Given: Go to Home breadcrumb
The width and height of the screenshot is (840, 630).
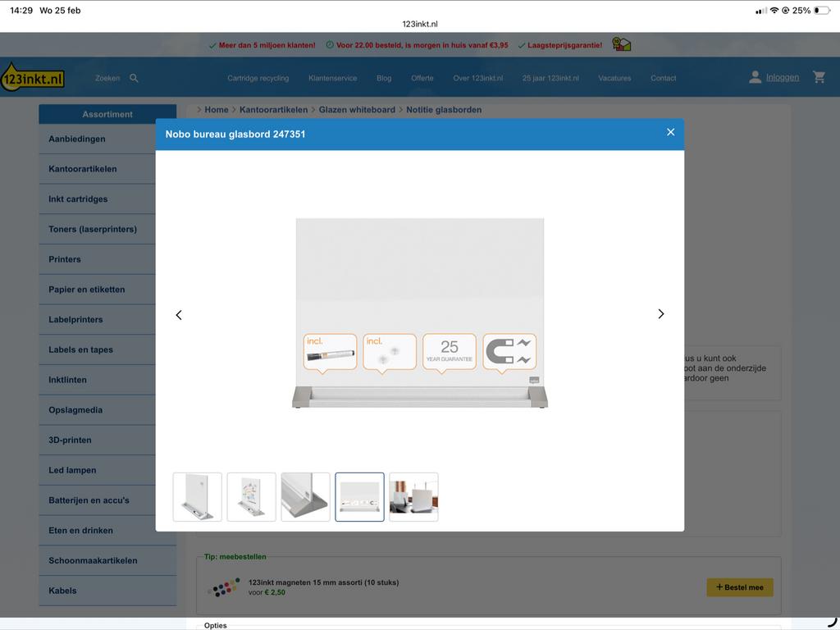Looking at the screenshot, I should (x=217, y=110).
